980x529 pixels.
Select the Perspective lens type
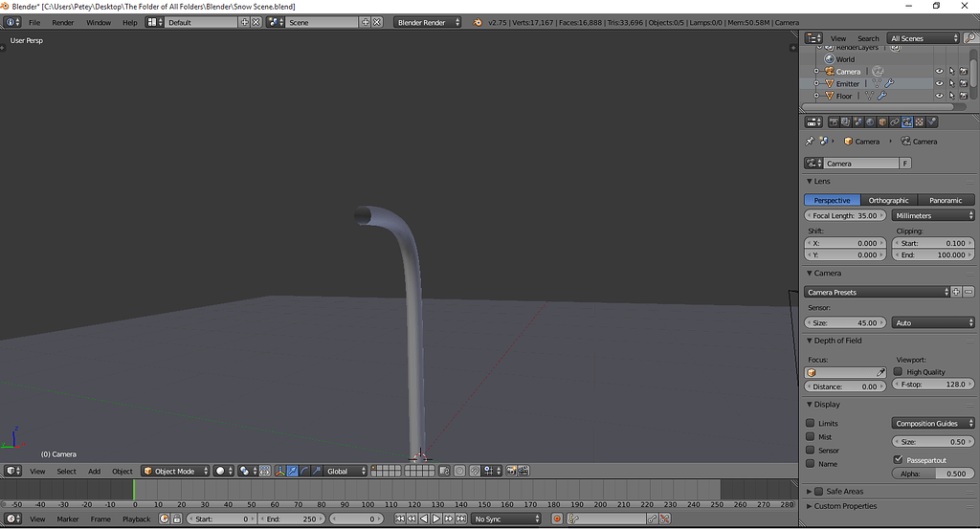click(832, 200)
